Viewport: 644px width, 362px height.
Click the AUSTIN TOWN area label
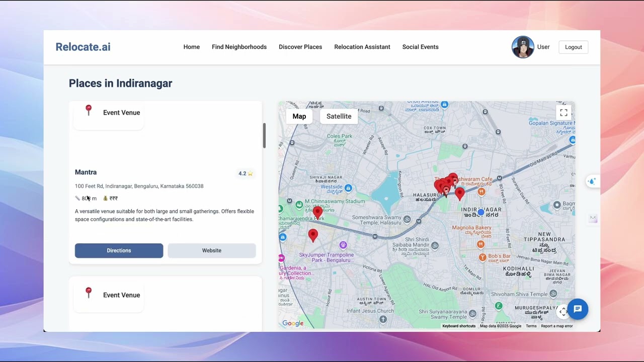point(372,299)
